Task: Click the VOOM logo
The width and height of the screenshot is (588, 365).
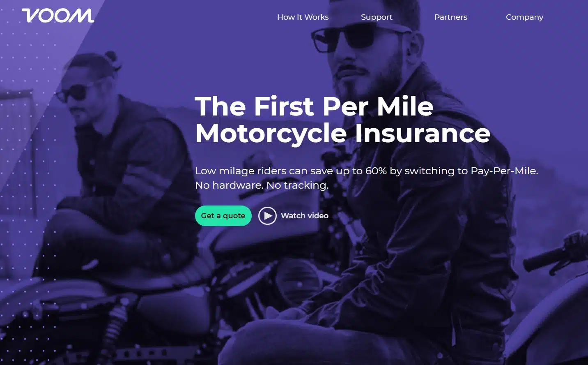Action: pyautogui.click(x=58, y=16)
